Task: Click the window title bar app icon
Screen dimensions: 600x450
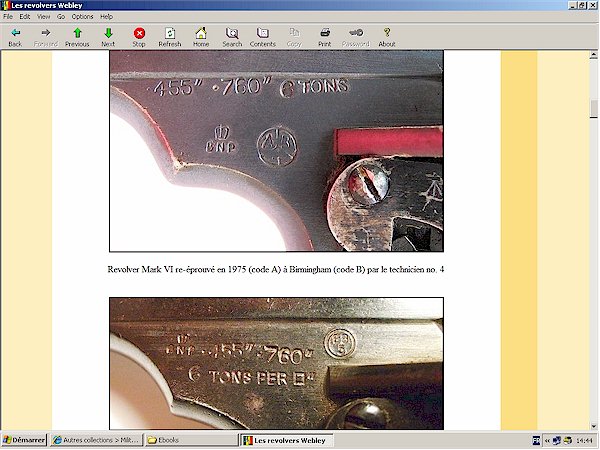Action: (x=5, y=5)
